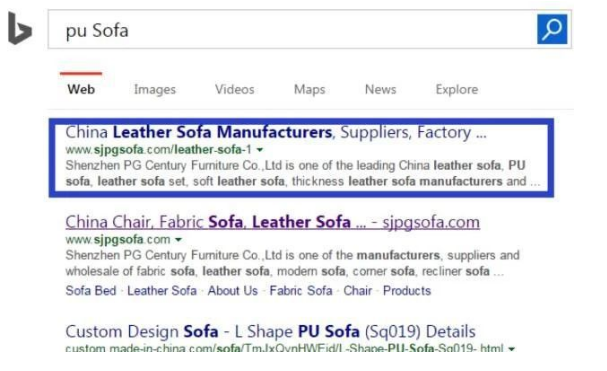The image size is (607, 371).
Task: Open Custom Design Sofa L Shape result
Action: (270, 331)
